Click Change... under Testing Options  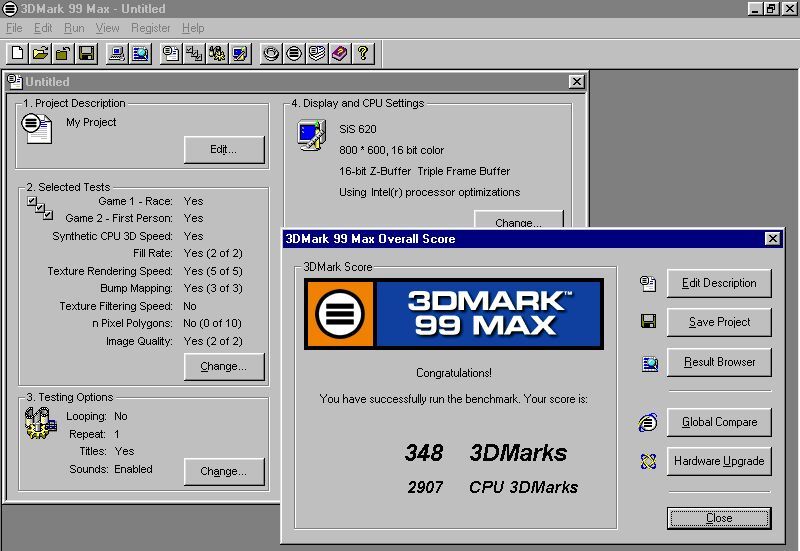coord(224,471)
